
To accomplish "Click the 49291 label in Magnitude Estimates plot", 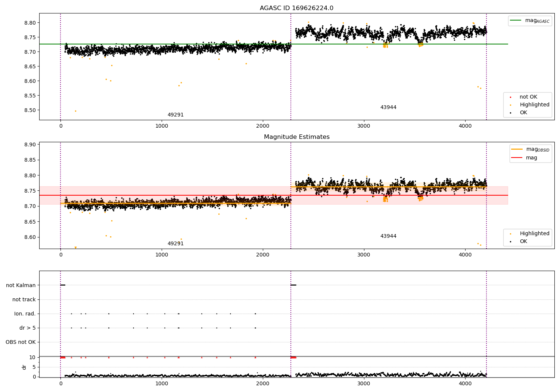I will [x=175, y=244].
